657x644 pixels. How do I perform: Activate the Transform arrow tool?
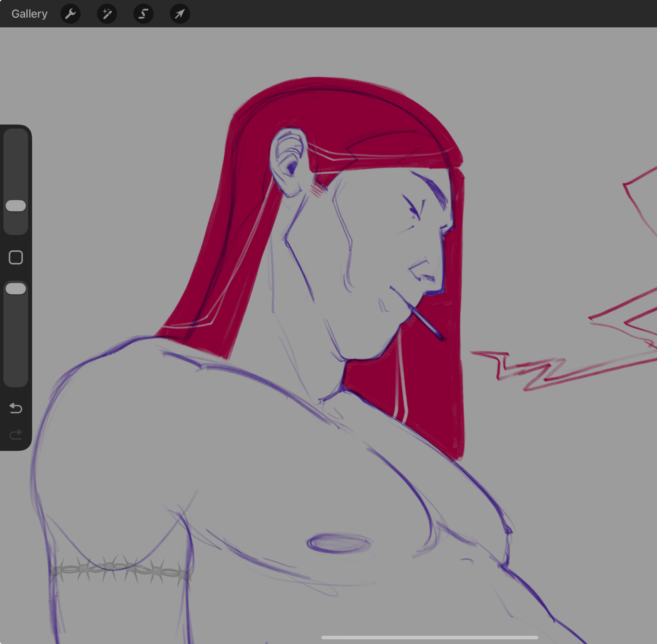coord(180,14)
